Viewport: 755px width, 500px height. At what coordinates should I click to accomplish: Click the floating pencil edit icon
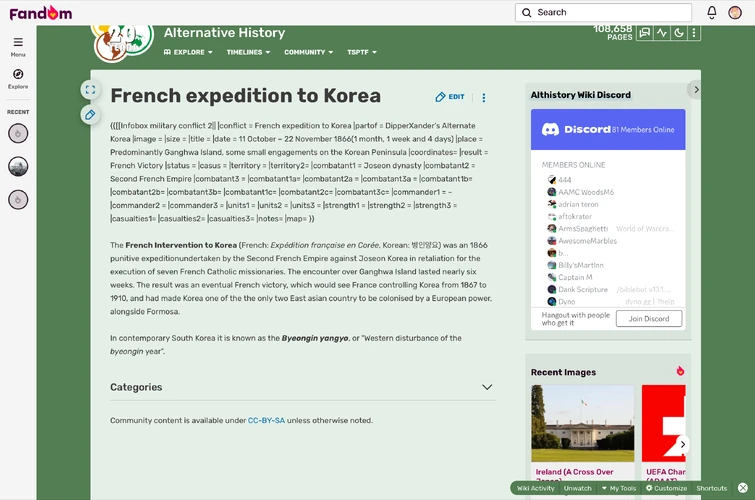point(90,115)
